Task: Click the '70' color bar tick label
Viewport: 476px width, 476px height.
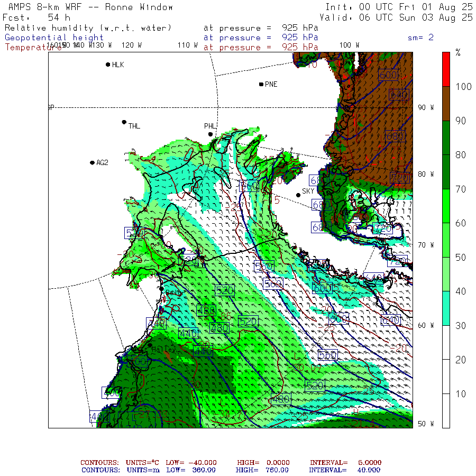Action: coord(461,189)
